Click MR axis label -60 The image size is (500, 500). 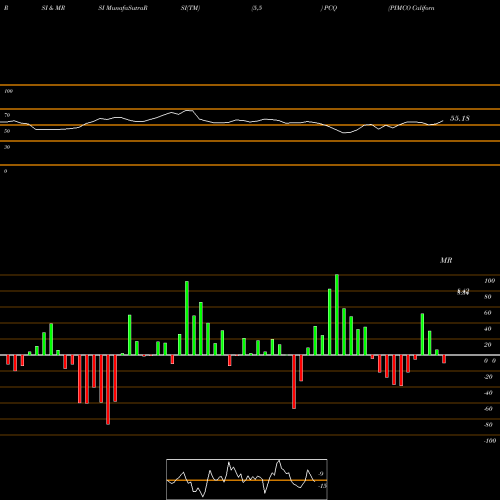(488, 409)
